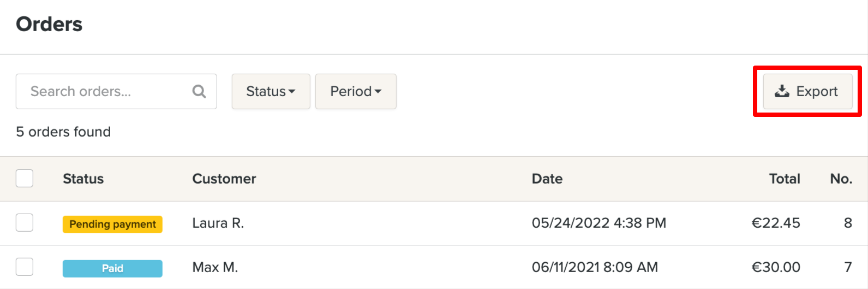Click the blue Paid status badge
Image resolution: width=868 pixels, height=289 pixels.
click(112, 268)
